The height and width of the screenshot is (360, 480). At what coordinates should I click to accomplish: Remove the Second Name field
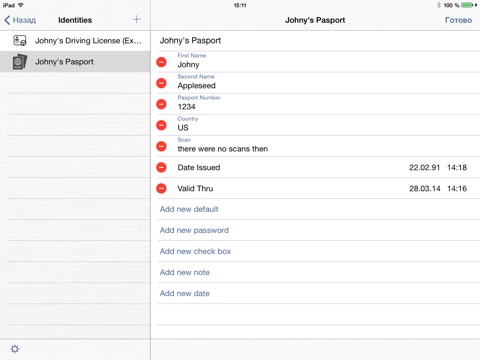[161, 83]
